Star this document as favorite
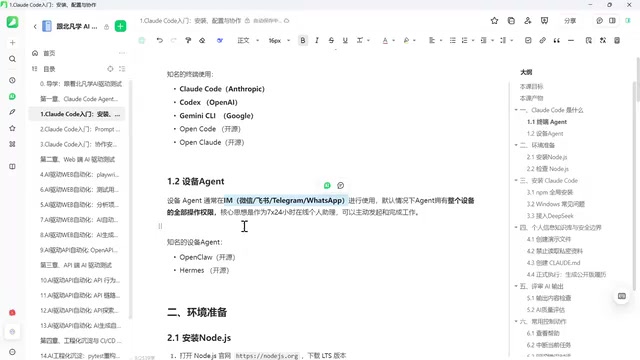 [494, 21]
